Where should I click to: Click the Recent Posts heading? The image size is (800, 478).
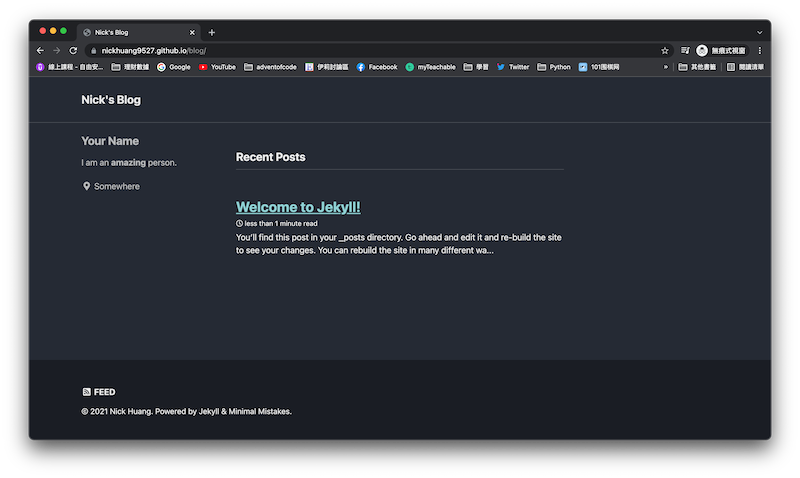(x=270, y=157)
